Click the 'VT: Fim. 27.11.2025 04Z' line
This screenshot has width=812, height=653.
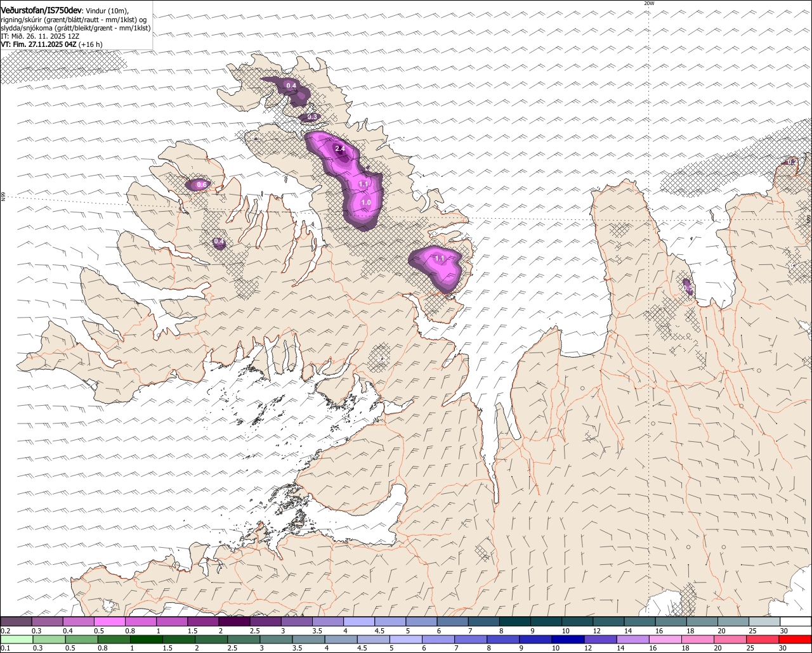pos(39,44)
